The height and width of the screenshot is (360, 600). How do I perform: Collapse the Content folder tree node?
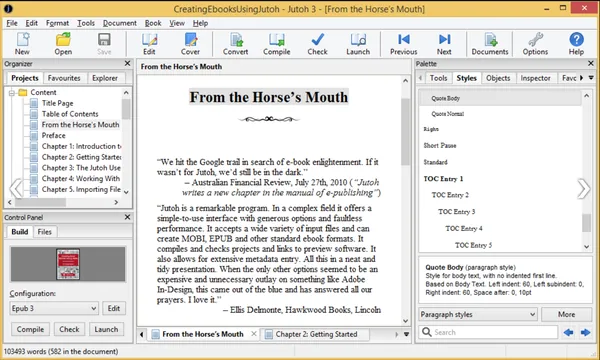[11, 93]
